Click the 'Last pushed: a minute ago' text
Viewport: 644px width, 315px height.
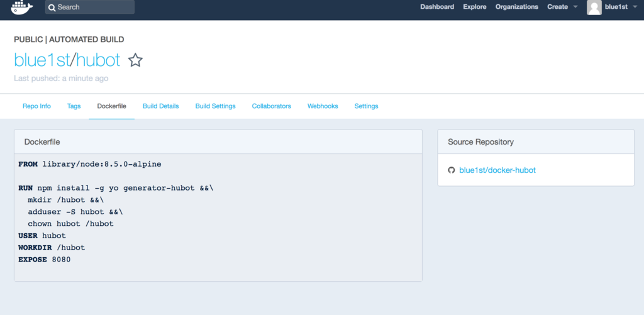point(61,78)
